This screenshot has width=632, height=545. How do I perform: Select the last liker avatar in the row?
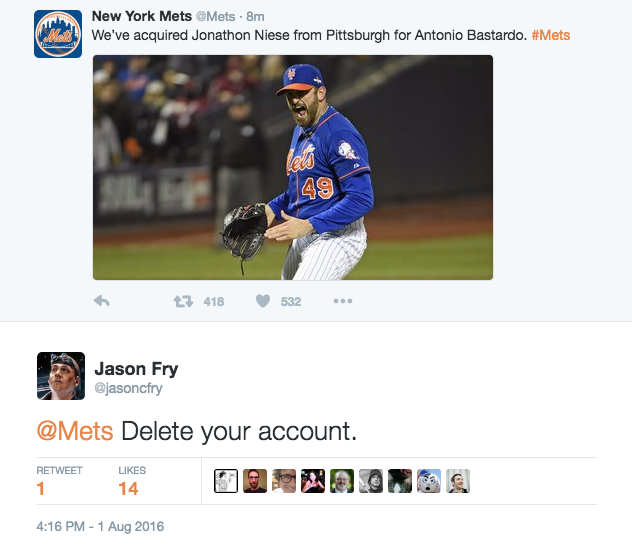click(x=458, y=481)
